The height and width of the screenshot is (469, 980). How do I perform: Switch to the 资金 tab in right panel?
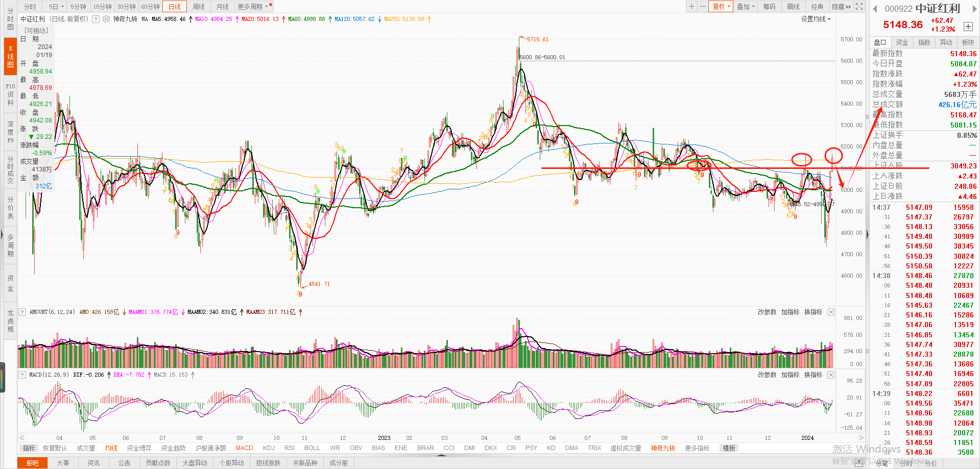902,42
